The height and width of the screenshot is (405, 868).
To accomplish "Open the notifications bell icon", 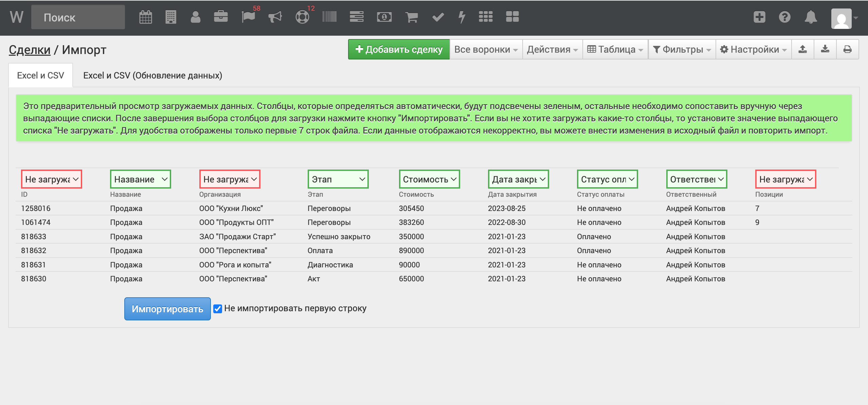I will tap(811, 17).
